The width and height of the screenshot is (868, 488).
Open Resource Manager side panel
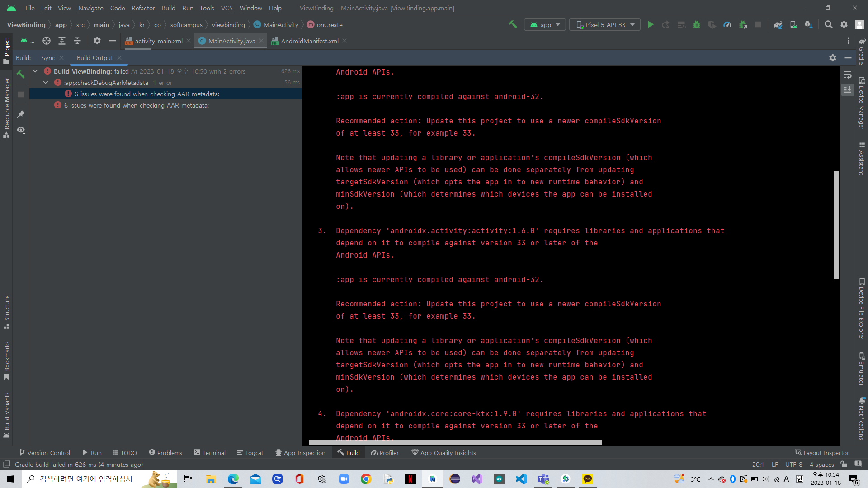[x=6, y=108]
